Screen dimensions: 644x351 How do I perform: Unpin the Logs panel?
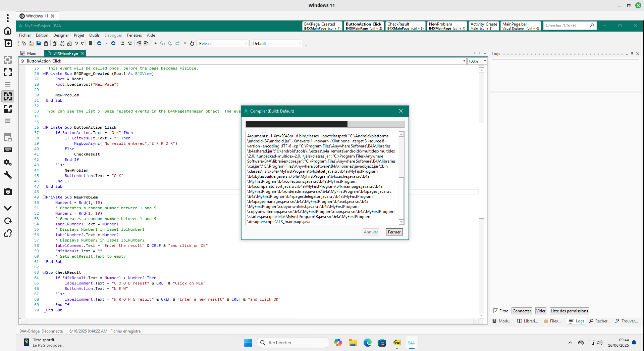(x=632, y=53)
